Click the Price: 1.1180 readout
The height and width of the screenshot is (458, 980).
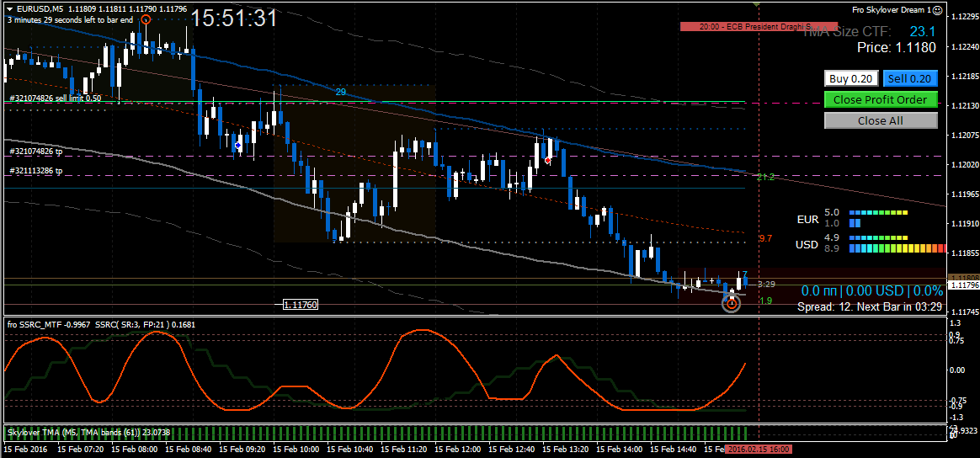(x=895, y=48)
